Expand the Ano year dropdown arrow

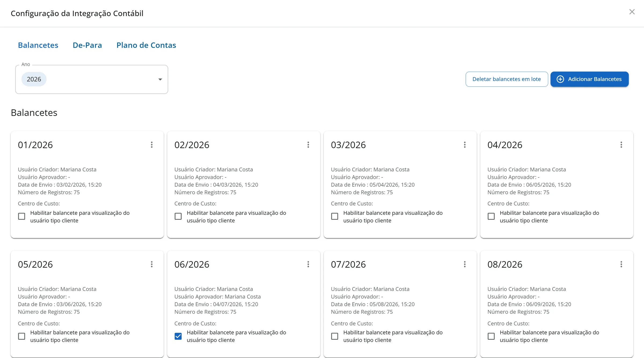click(160, 79)
